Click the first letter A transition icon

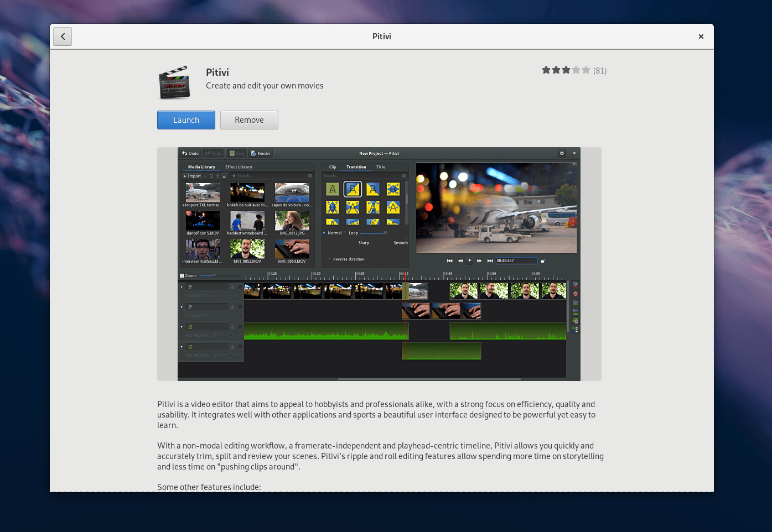tap(333, 190)
